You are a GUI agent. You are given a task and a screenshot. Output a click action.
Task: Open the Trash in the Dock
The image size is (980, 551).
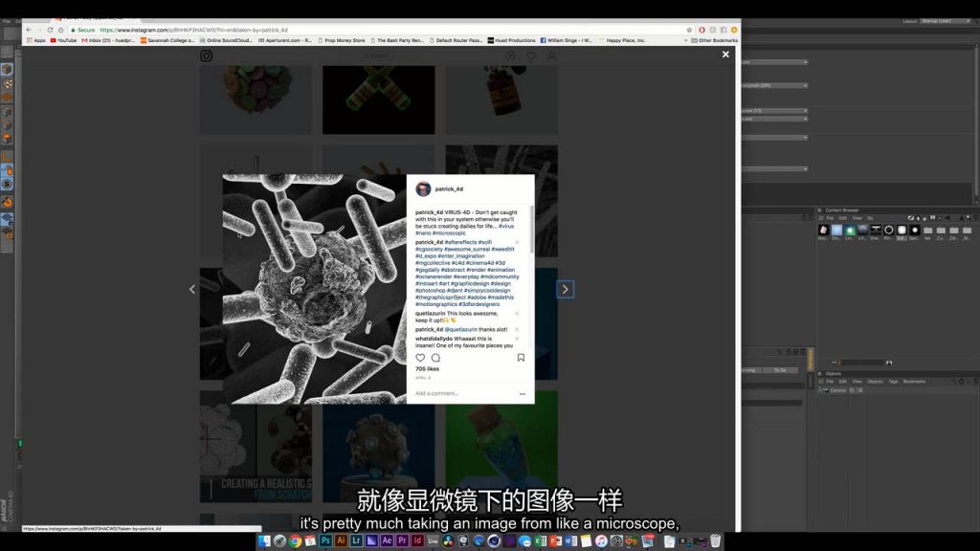(716, 541)
